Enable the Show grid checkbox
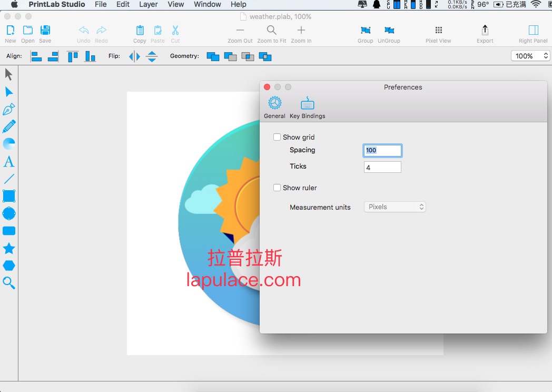This screenshot has width=552, height=392. point(277,138)
